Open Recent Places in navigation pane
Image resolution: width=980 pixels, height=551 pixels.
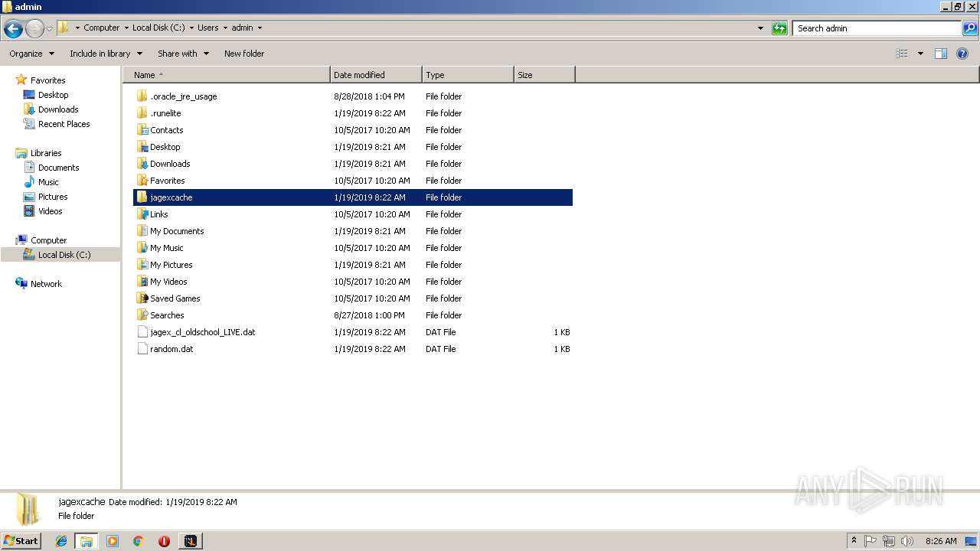click(64, 124)
